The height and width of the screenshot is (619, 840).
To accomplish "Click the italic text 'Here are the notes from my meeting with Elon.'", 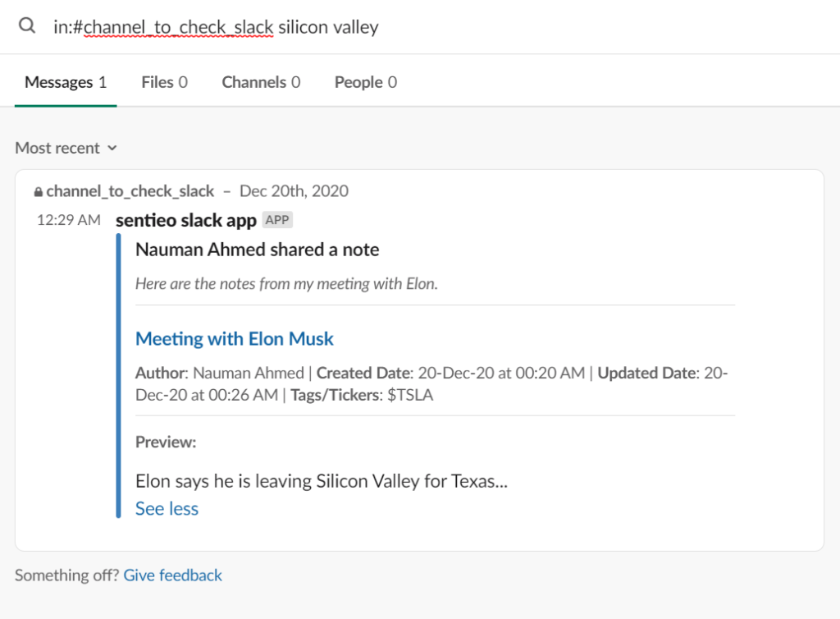I will 286,283.
